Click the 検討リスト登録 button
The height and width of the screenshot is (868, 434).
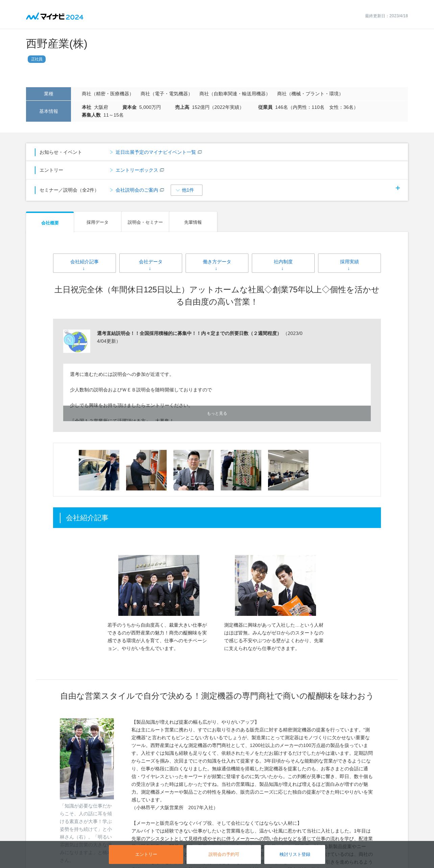[295, 854]
